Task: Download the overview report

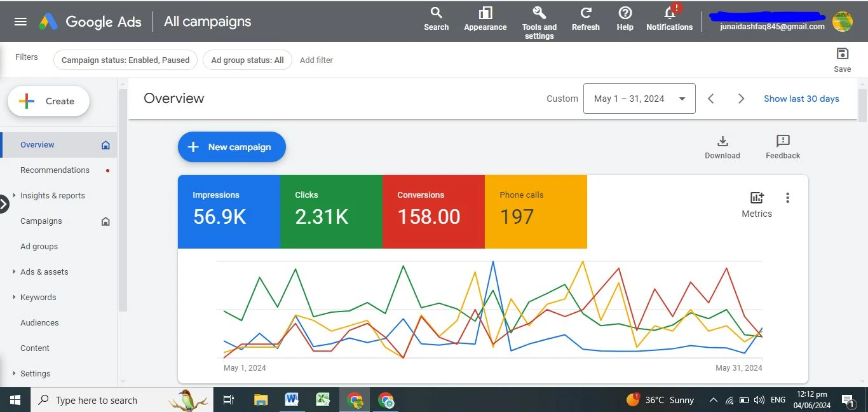Action: tap(722, 147)
